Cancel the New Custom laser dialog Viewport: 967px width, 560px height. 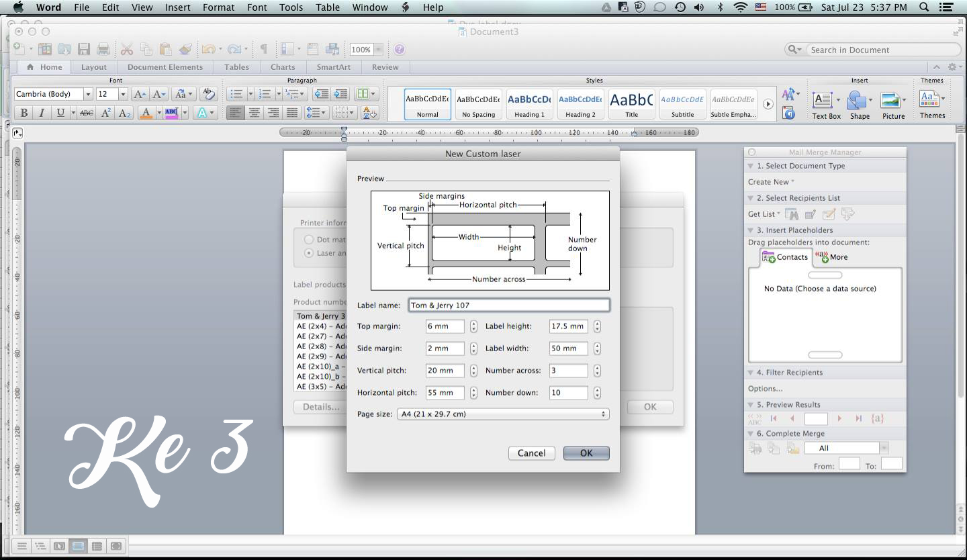tap(531, 453)
